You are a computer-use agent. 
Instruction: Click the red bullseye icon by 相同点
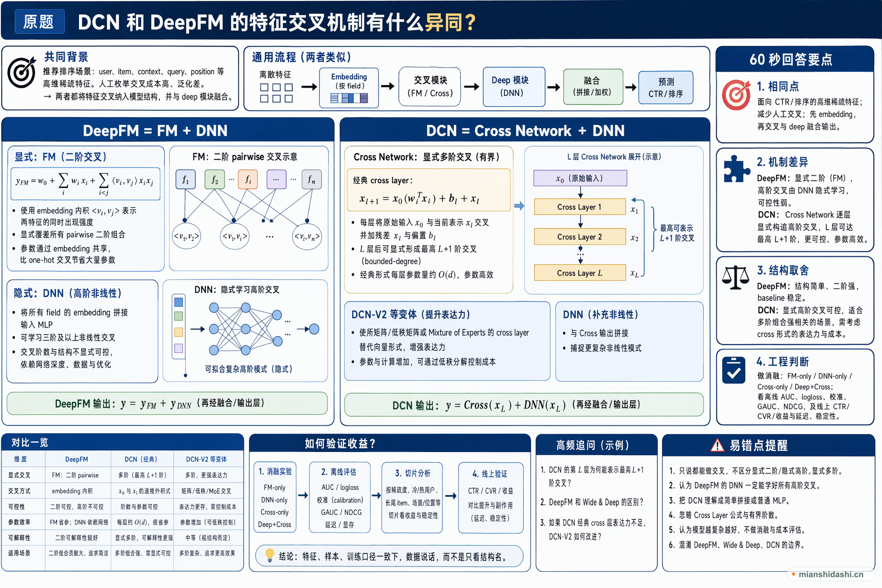(736, 95)
